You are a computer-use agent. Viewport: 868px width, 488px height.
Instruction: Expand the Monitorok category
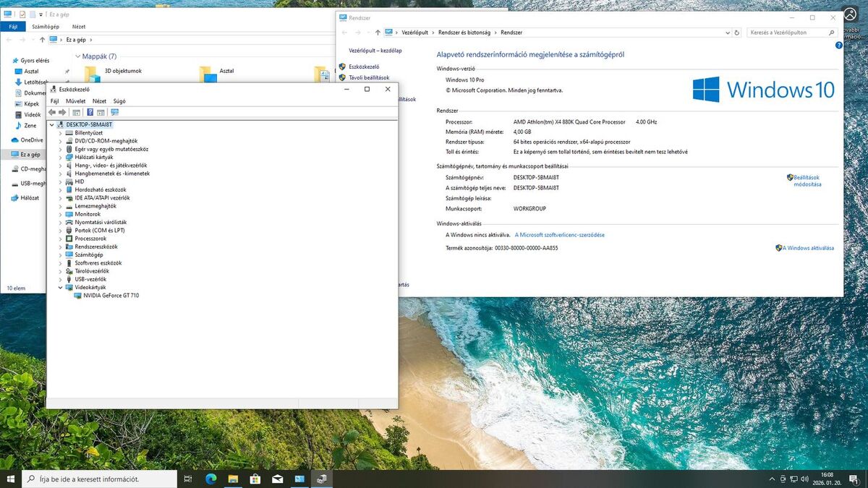pos(60,214)
